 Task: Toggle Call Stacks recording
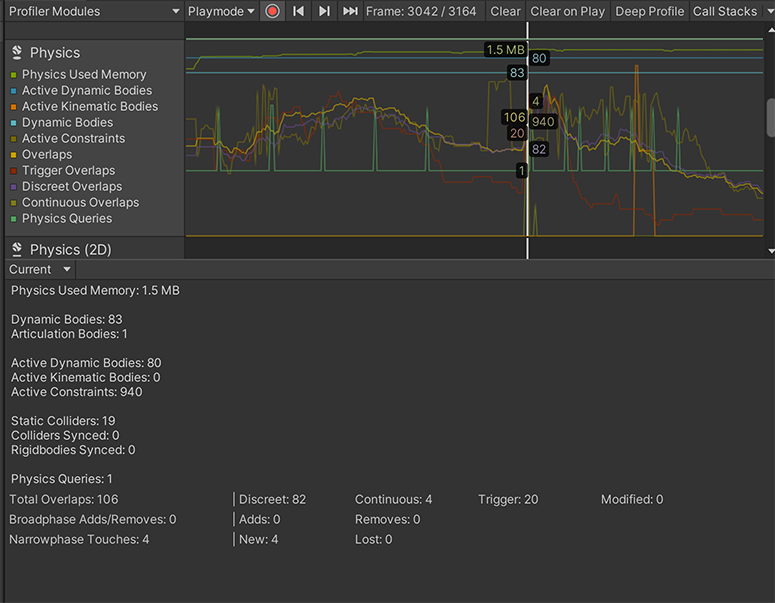click(725, 11)
